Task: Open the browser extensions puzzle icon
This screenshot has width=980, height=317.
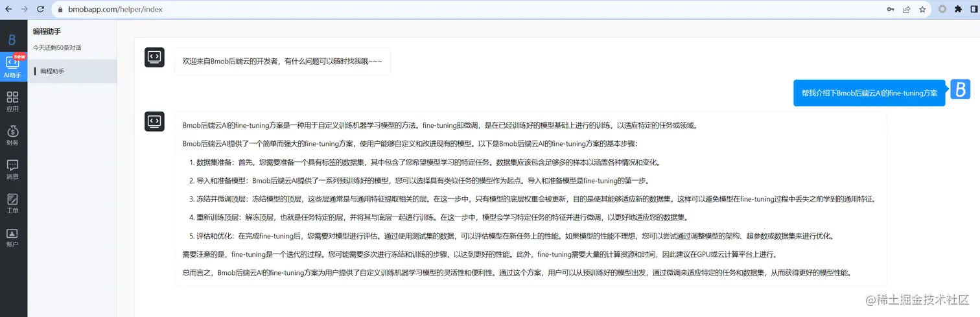Action: [959, 10]
